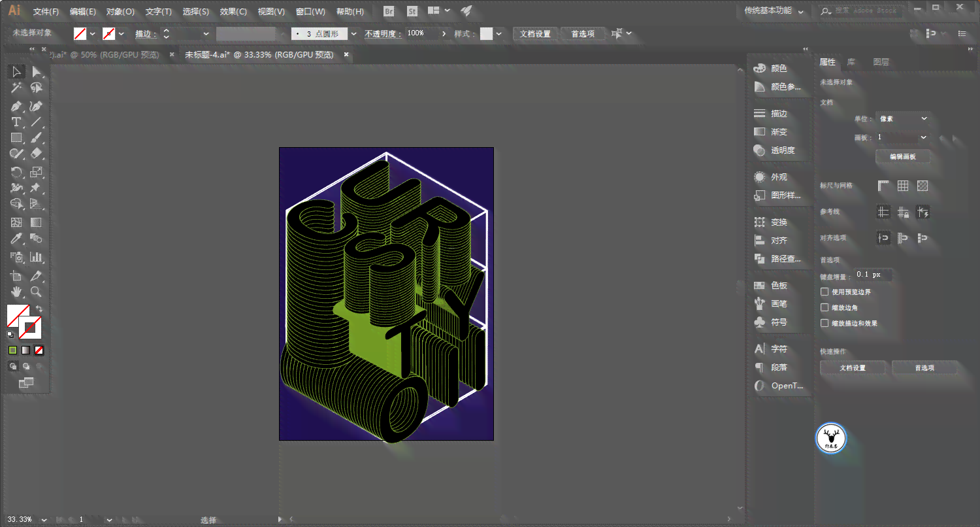Click the 键盘增量 input field
The height and width of the screenshot is (527, 980).
872,275
